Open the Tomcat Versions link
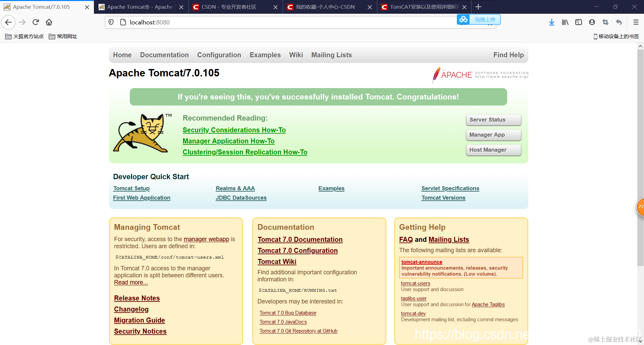This screenshot has width=644, height=345. coord(443,198)
